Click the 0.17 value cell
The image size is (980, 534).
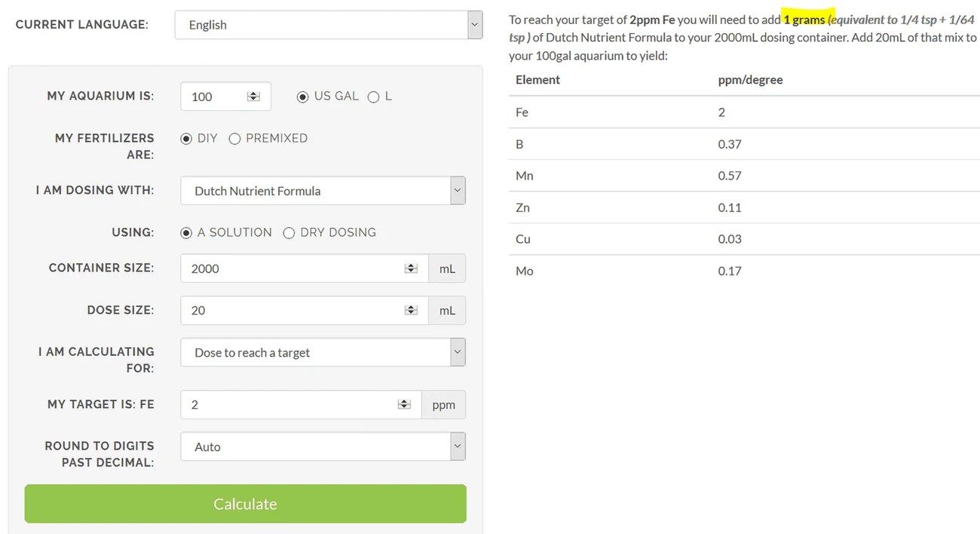730,271
